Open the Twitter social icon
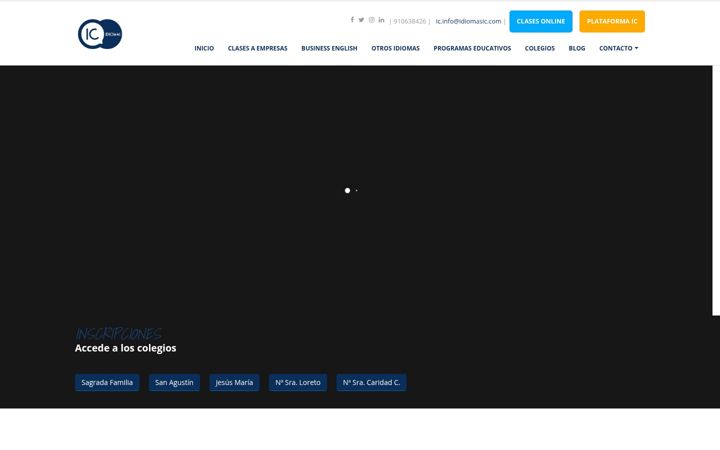 click(361, 20)
